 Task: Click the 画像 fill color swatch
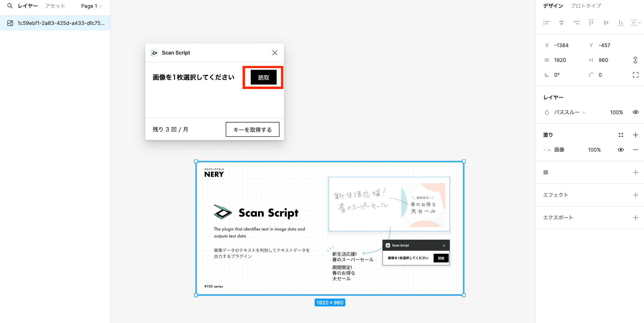point(547,150)
